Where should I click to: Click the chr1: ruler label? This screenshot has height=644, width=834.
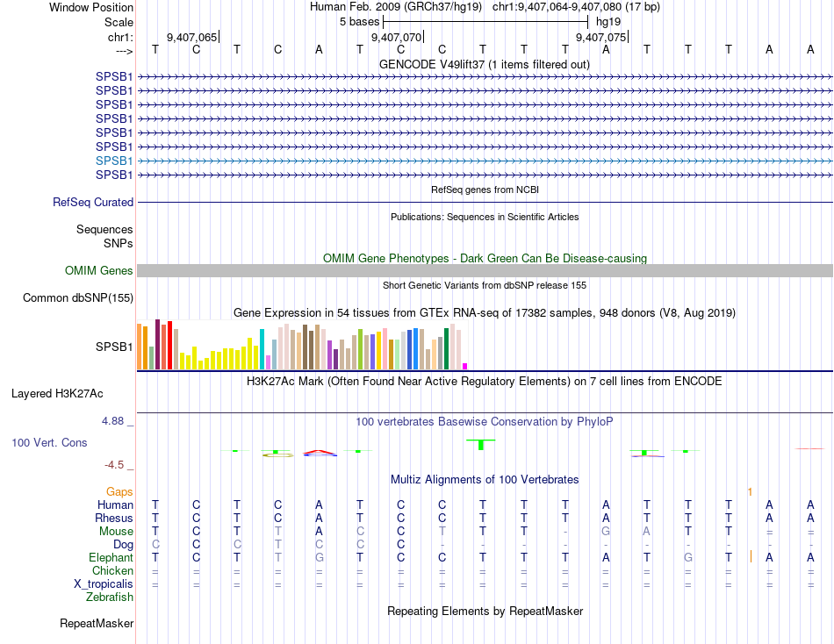click(121, 37)
